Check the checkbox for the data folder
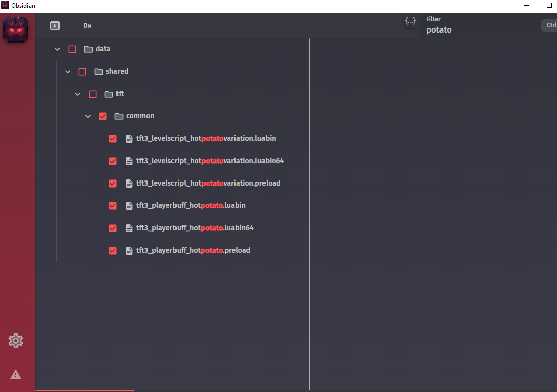The height and width of the screenshot is (392, 557). click(x=72, y=49)
